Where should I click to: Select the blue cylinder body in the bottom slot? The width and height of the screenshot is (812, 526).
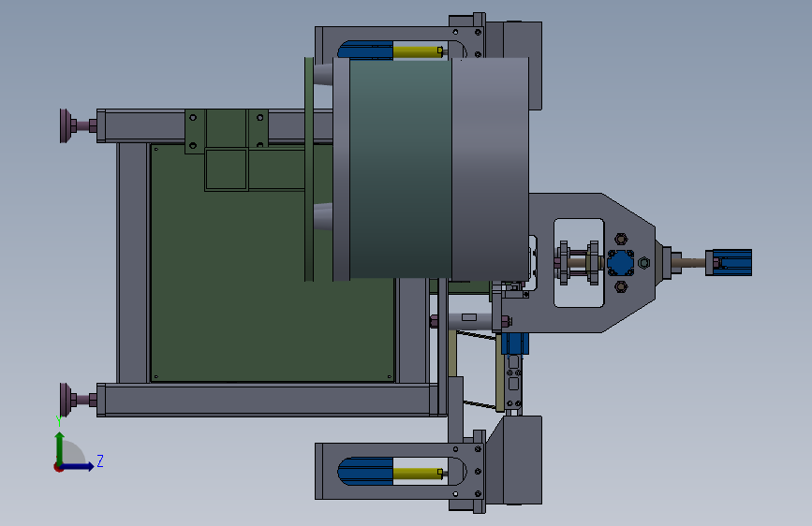(366, 471)
